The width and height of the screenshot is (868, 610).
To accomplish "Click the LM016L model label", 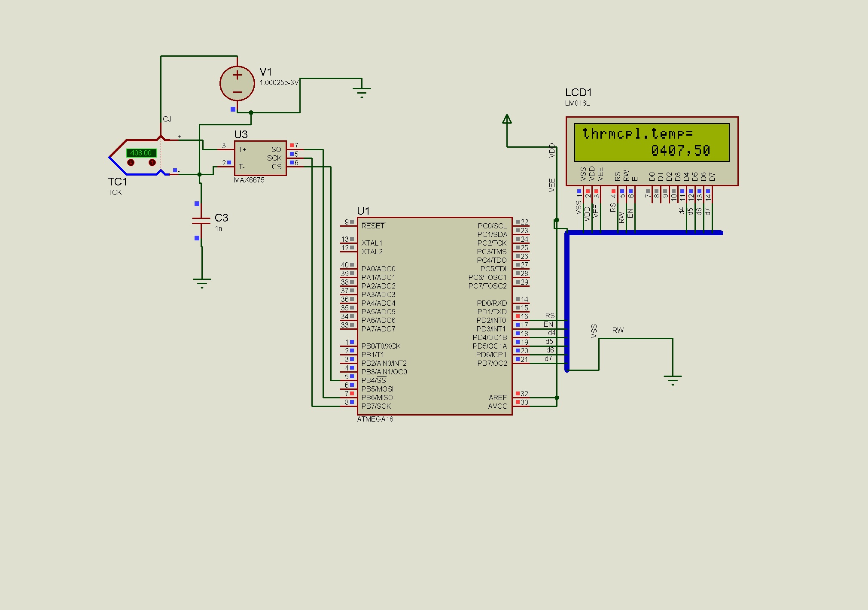I will pos(577,103).
